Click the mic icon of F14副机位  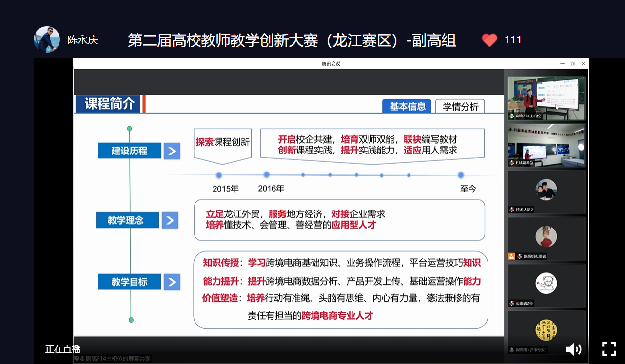[512, 163]
